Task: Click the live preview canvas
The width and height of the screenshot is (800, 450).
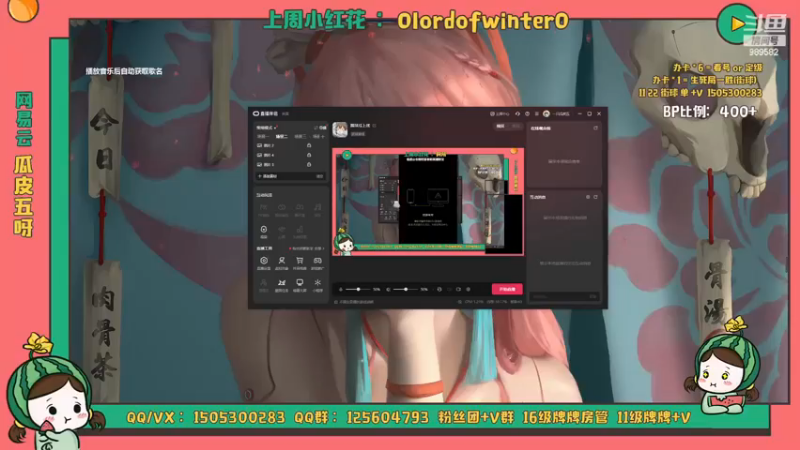Action: [428, 202]
